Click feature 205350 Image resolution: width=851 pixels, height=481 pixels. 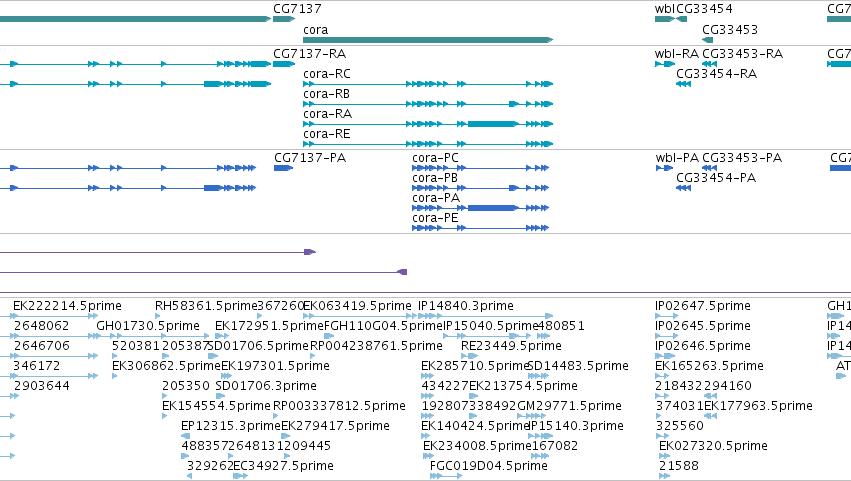[x=186, y=387]
